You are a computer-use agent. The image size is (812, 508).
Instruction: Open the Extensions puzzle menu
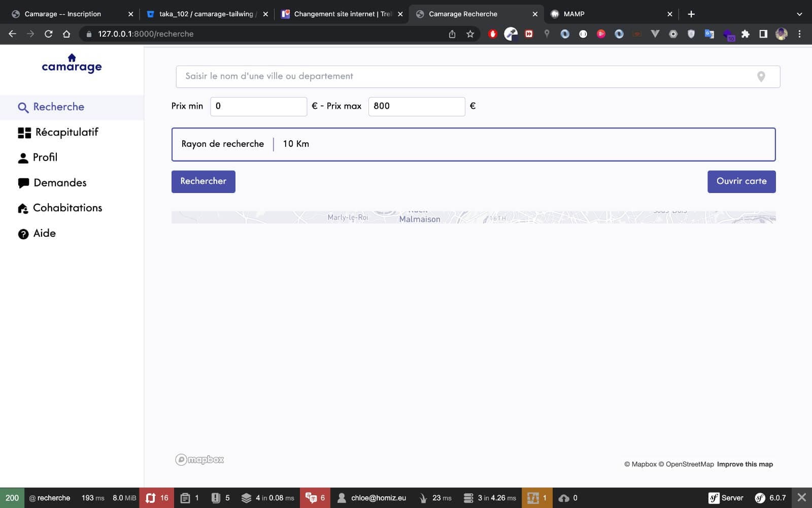[745, 34]
